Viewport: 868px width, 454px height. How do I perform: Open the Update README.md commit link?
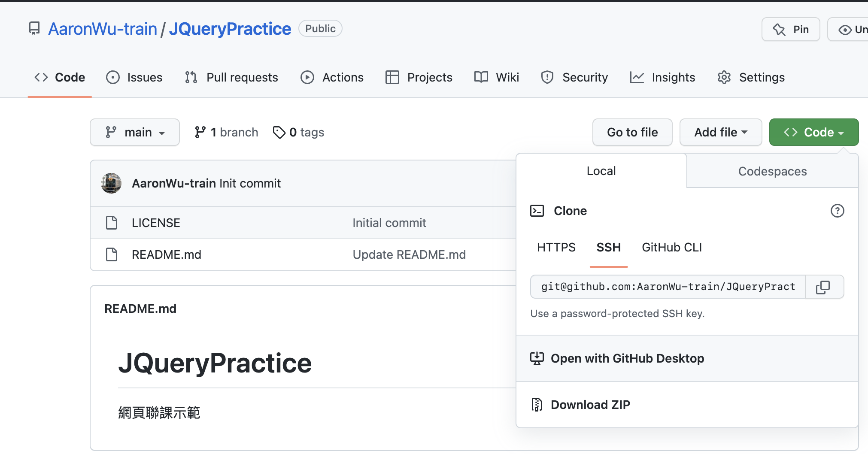coord(409,254)
